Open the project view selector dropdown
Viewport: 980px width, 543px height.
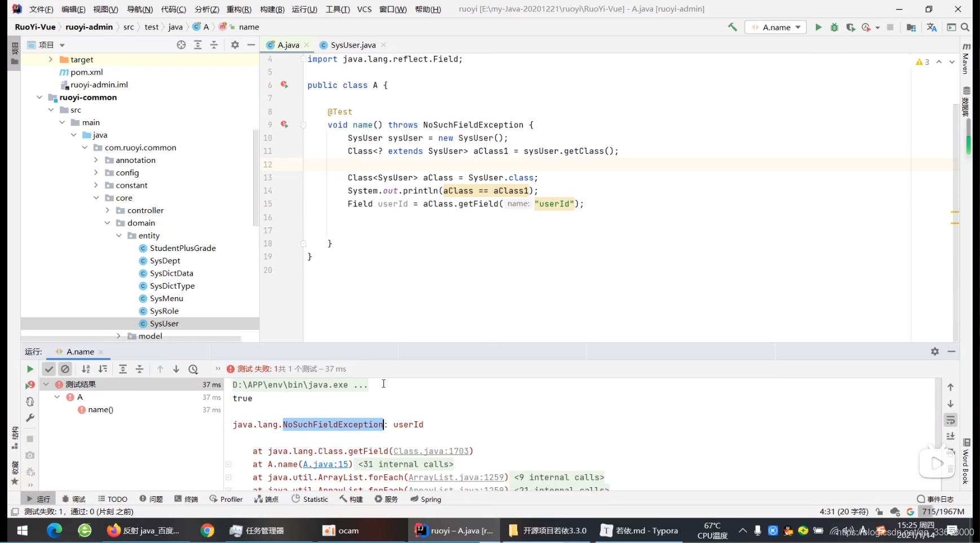pyautogui.click(x=46, y=45)
